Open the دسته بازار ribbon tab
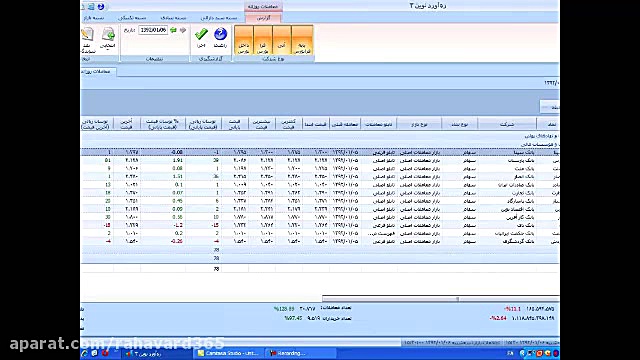 [x=93, y=18]
